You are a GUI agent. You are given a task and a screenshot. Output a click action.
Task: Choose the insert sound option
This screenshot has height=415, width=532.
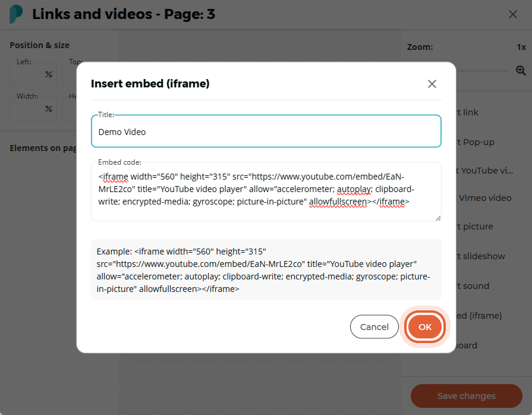point(473,286)
